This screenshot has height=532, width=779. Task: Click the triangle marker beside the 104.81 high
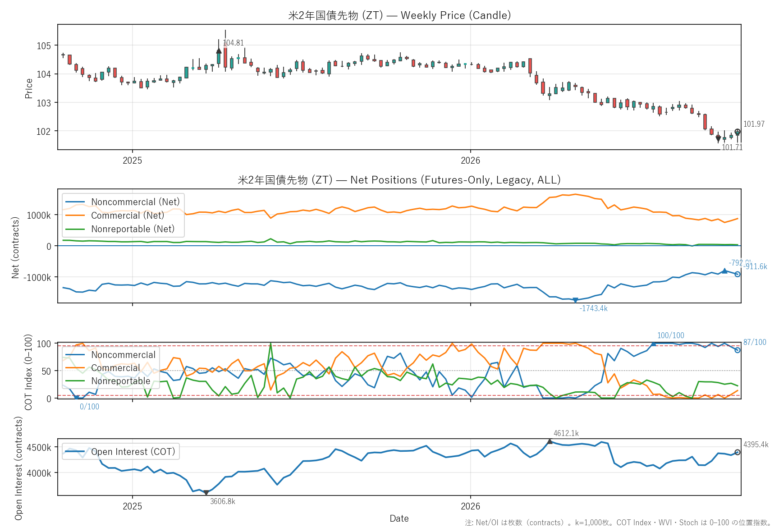pyautogui.click(x=219, y=50)
